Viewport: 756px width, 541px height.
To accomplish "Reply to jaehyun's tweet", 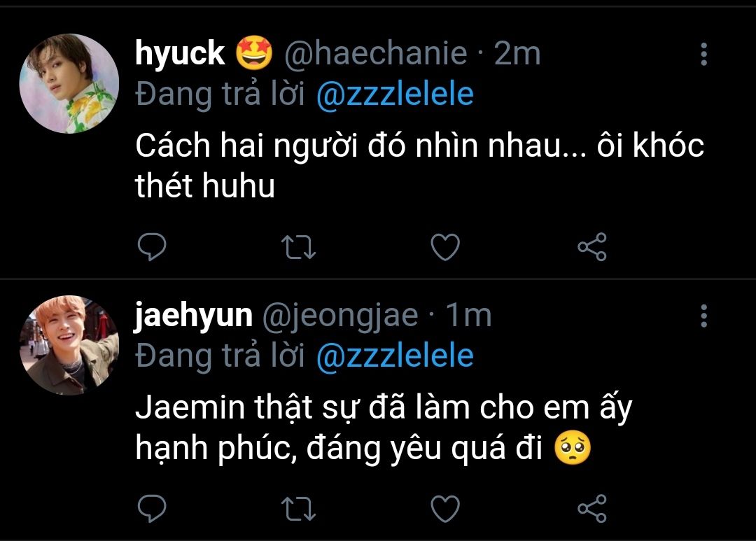I will tap(152, 509).
